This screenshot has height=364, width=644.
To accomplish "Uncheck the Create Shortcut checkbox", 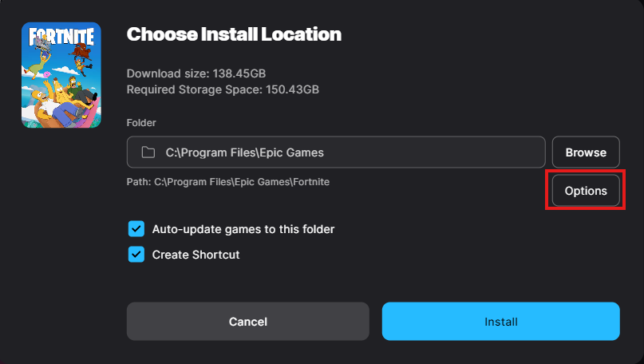I will pos(136,255).
